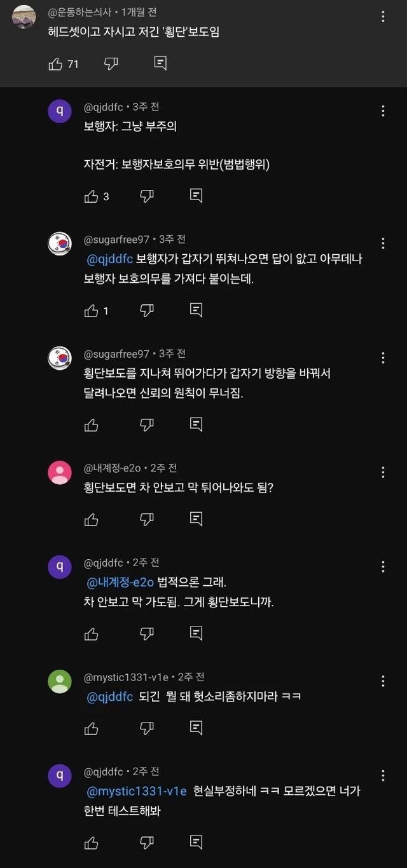Reply to the 신뢰의 원칙 comment
Viewport: 407px width, 868px height.
(x=197, y=425)
